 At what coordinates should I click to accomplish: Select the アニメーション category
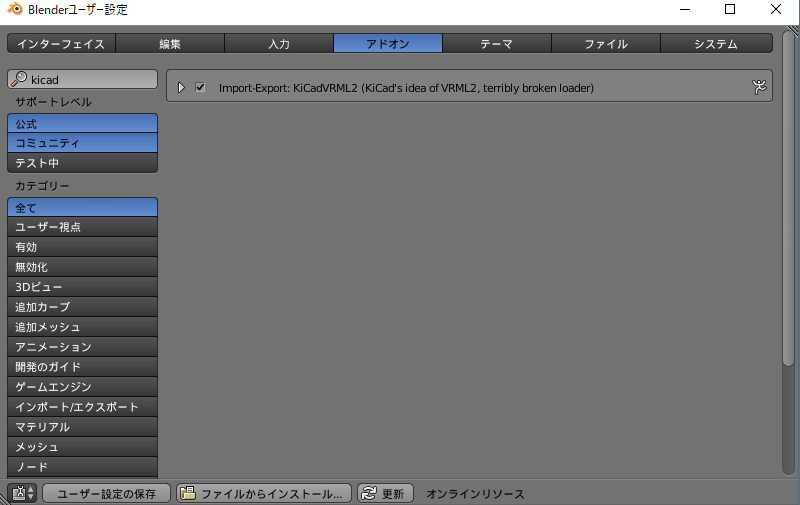click(82, 347)
